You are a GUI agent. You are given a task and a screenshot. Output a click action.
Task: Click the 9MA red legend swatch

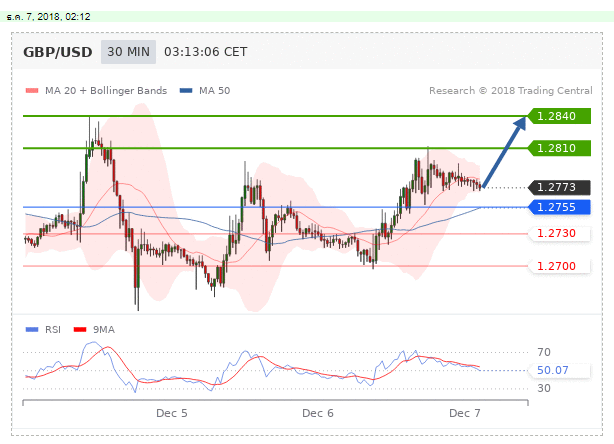tap(80, 330)
